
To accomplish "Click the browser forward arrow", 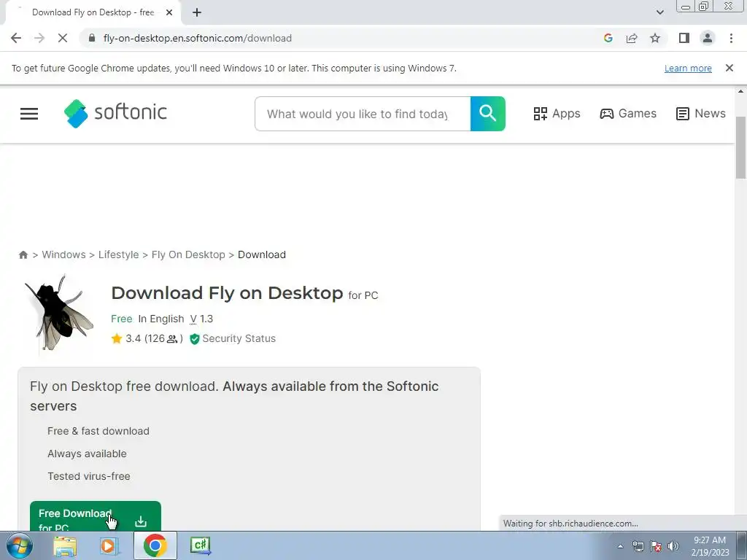I will 39,38.
